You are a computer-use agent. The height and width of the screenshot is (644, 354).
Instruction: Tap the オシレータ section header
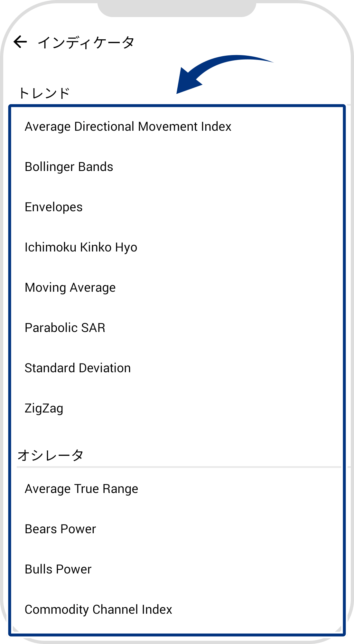point(51,455)
